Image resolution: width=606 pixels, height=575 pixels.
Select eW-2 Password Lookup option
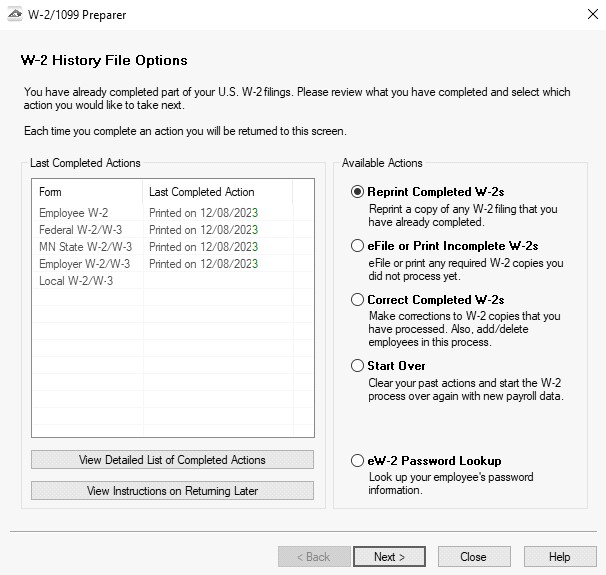357,460
